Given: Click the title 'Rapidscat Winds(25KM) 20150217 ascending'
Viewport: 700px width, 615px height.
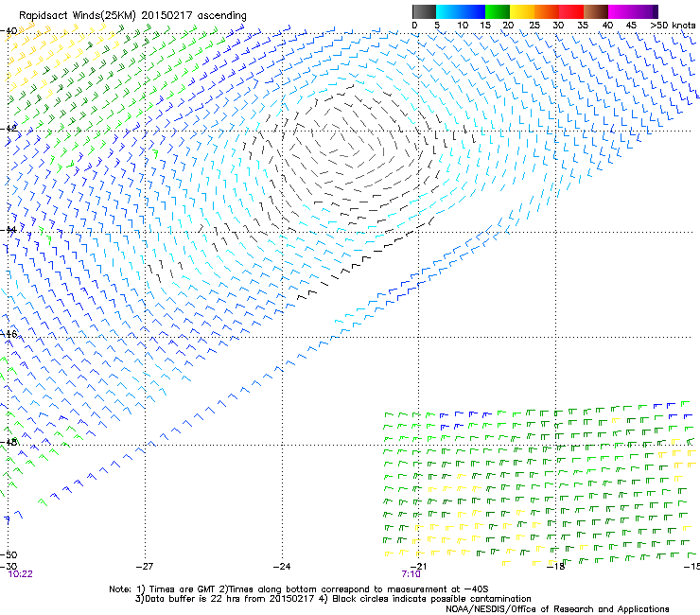Looking at the screenshot, I should 132,16.
